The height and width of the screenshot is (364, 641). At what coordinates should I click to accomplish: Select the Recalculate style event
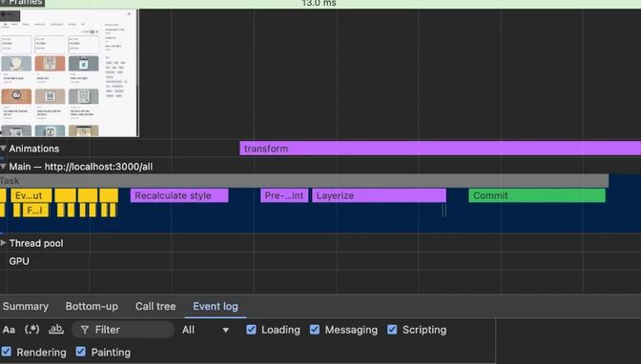[x=179, y=195]
